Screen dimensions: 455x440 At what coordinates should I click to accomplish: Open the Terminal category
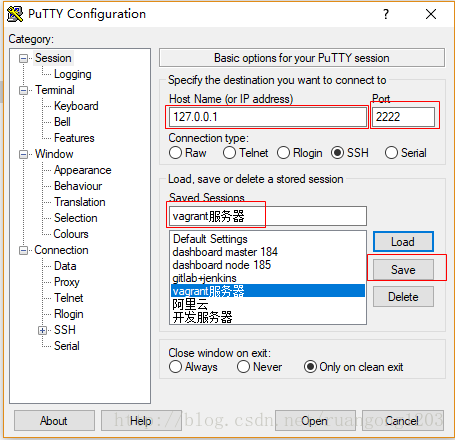coord(55,90)
